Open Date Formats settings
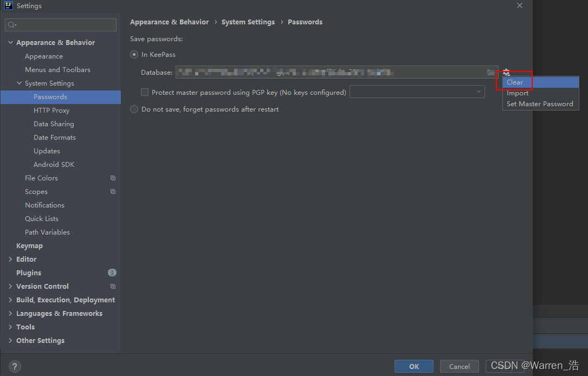 coord(55,137)
